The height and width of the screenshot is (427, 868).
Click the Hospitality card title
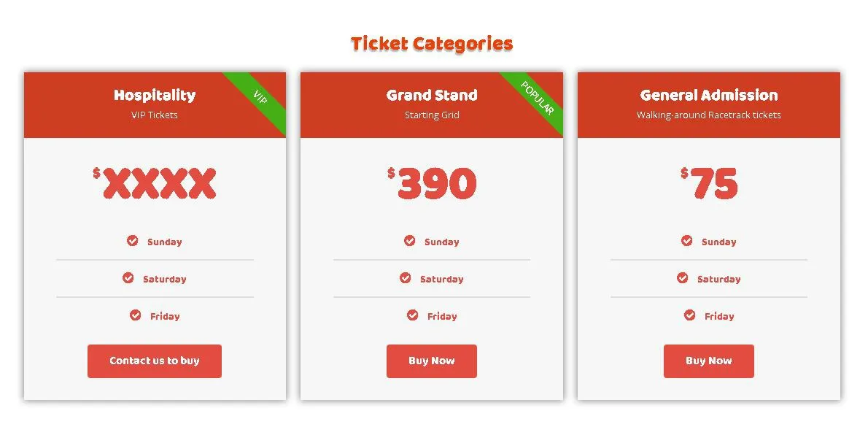pyautogui.click(x=155, y=96)
